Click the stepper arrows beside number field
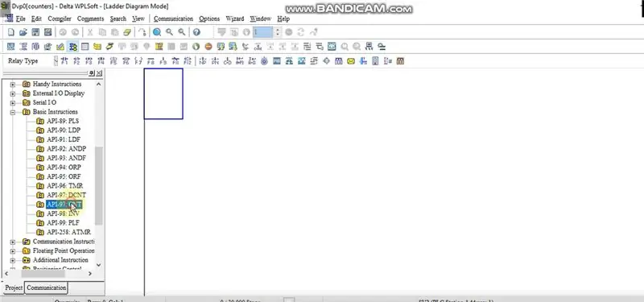This screenshot has width=644, height=302. pos(277,32)
